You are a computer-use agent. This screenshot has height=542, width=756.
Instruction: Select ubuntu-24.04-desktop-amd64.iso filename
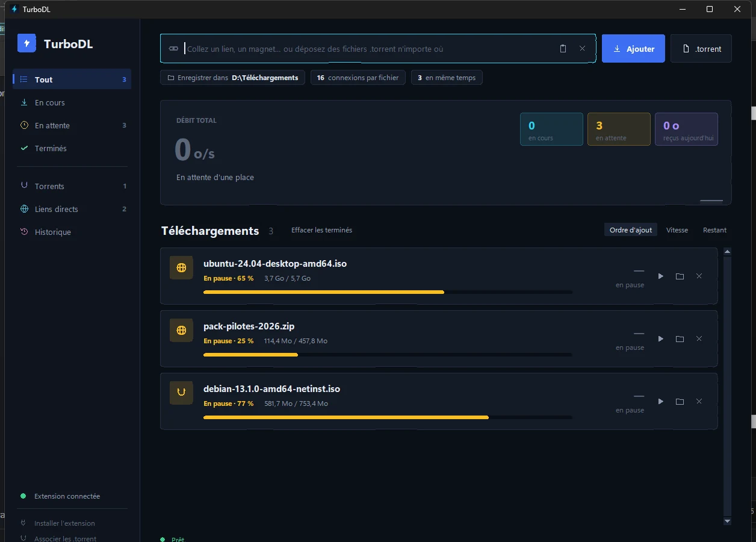point(275,264)
